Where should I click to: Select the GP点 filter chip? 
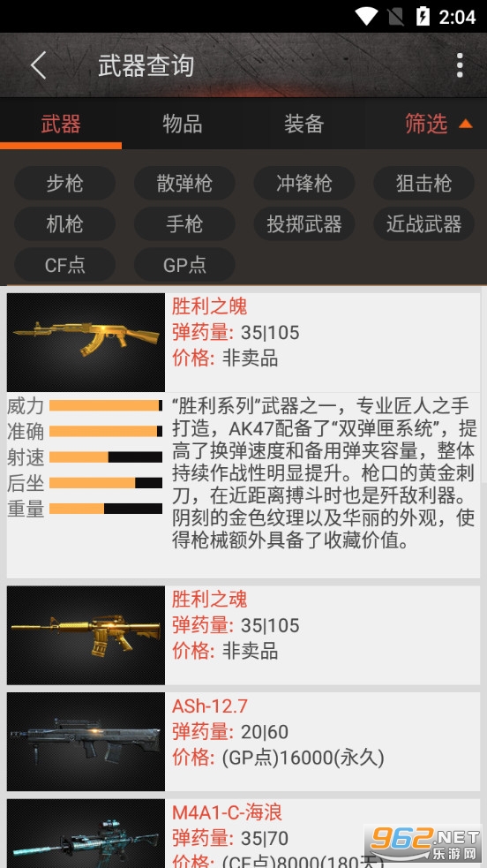click(x=184, y=265)
